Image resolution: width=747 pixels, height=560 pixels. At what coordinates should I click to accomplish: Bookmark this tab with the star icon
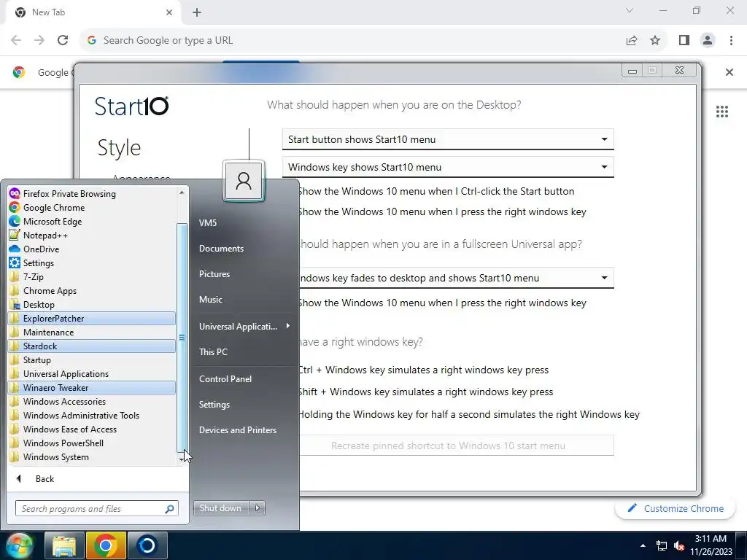pyautogui.click(x=655, y=41)
